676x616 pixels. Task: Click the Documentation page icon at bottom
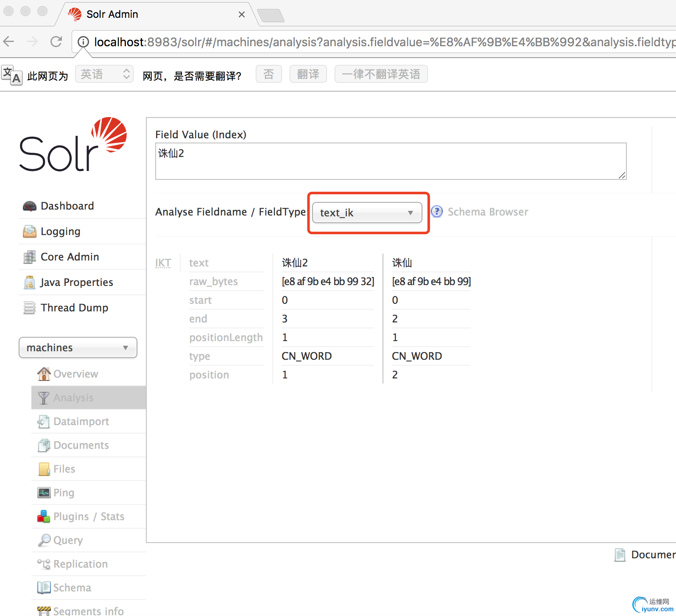coord(620,555)
